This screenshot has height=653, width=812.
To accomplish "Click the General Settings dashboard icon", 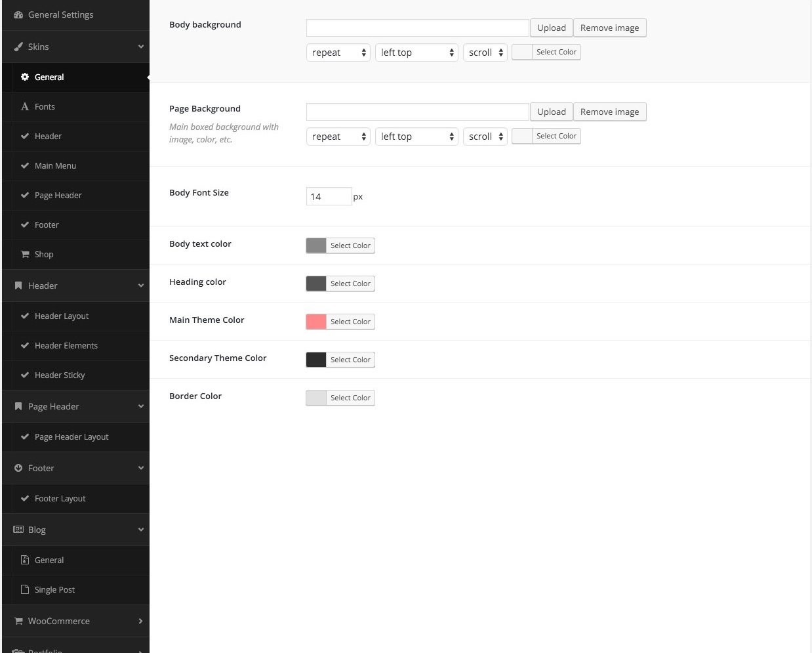I will point(18,14).
